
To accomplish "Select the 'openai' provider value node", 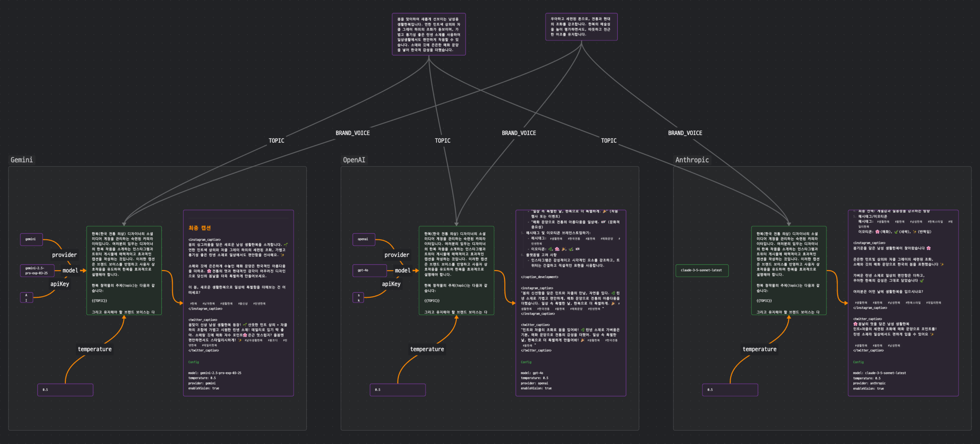I will click(x=364, y=239).
